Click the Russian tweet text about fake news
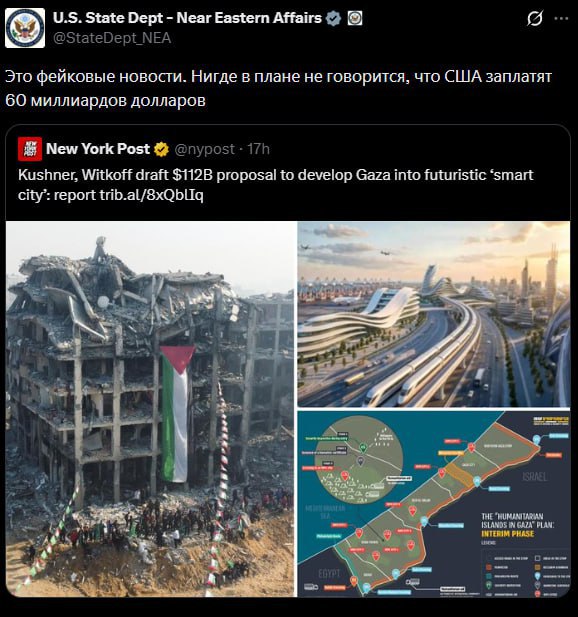 (x=279, y=88)
